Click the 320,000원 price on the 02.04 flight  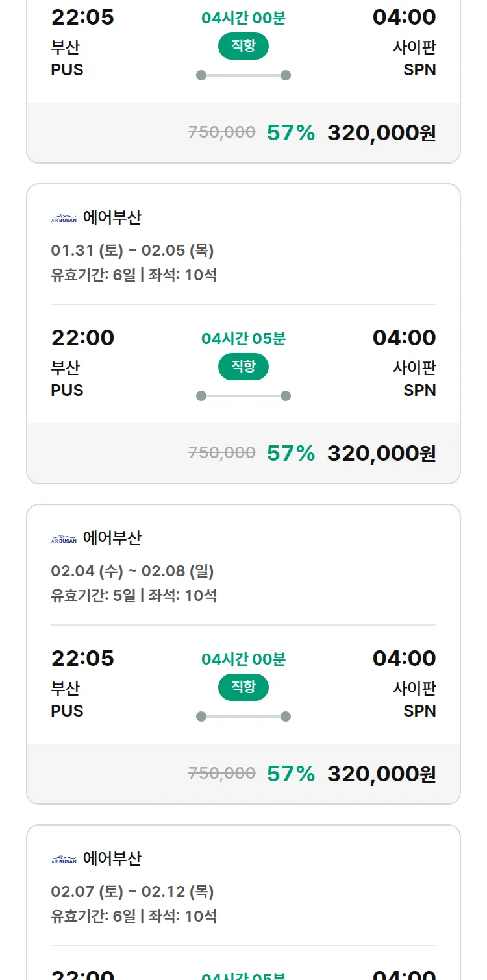tap(381, 774)
